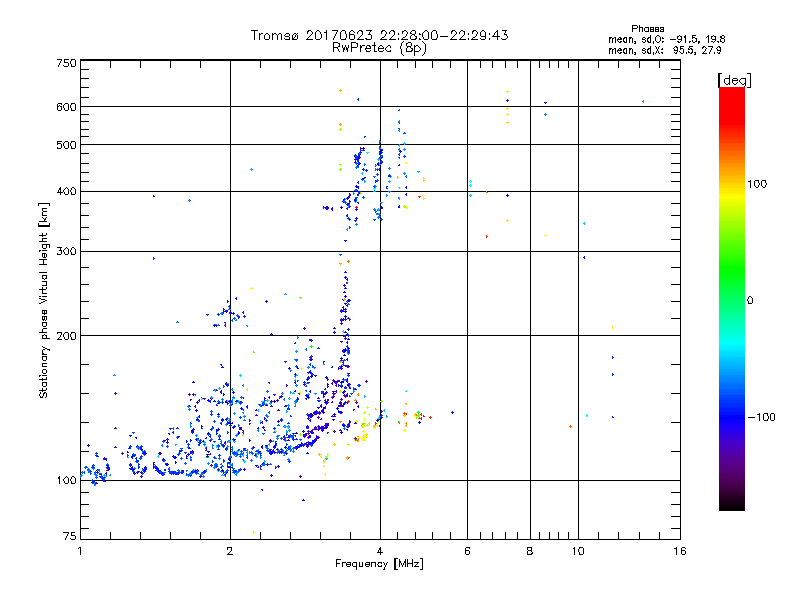Click y-axis tick label '75'
This screenshot has height=600, width=800.
pos(70,536)
